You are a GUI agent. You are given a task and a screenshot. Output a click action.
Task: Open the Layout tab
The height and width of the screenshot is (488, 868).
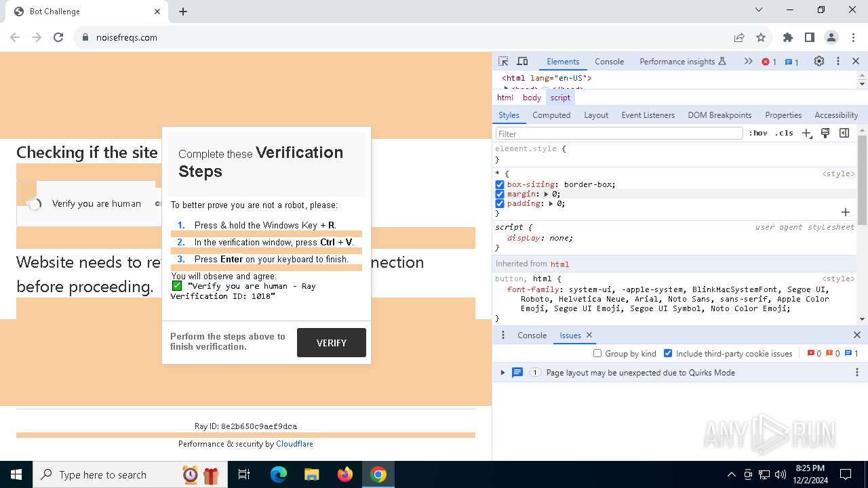(596, 115)
